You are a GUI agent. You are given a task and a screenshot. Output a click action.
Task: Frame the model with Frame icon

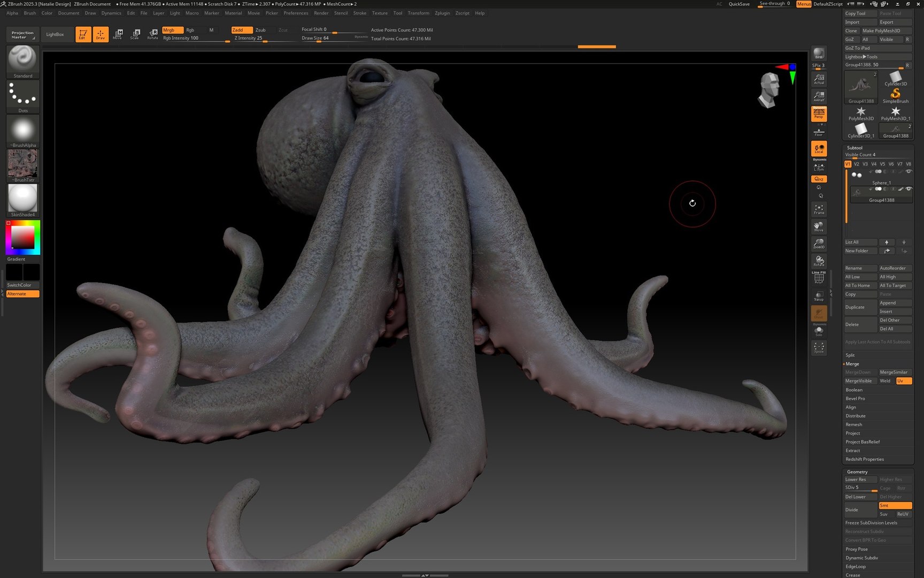pyautogui.click(x=819, y=209)
